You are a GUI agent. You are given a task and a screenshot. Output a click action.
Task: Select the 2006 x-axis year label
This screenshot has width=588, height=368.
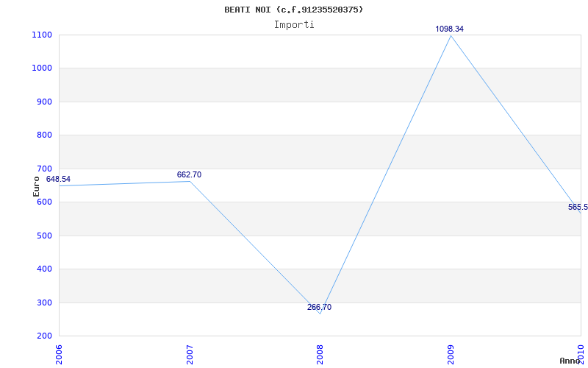[x=60, y=353]
